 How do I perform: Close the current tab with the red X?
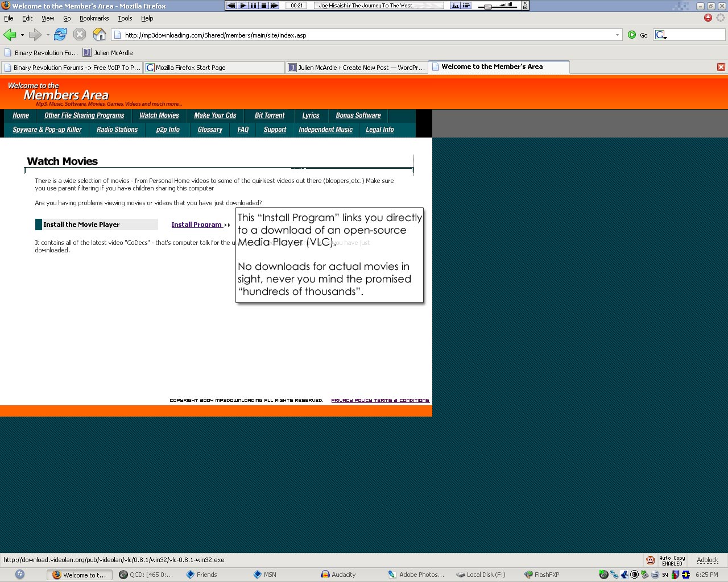[721, 67]
